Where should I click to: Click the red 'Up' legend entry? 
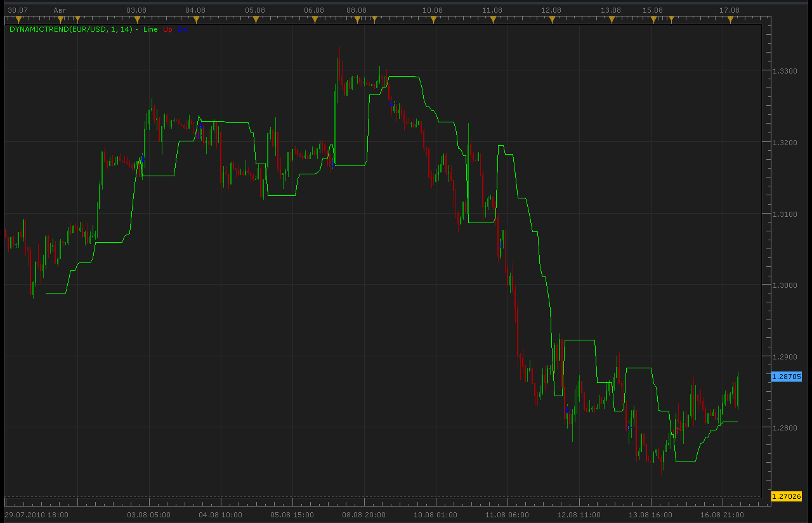click(x=167, y=29)
